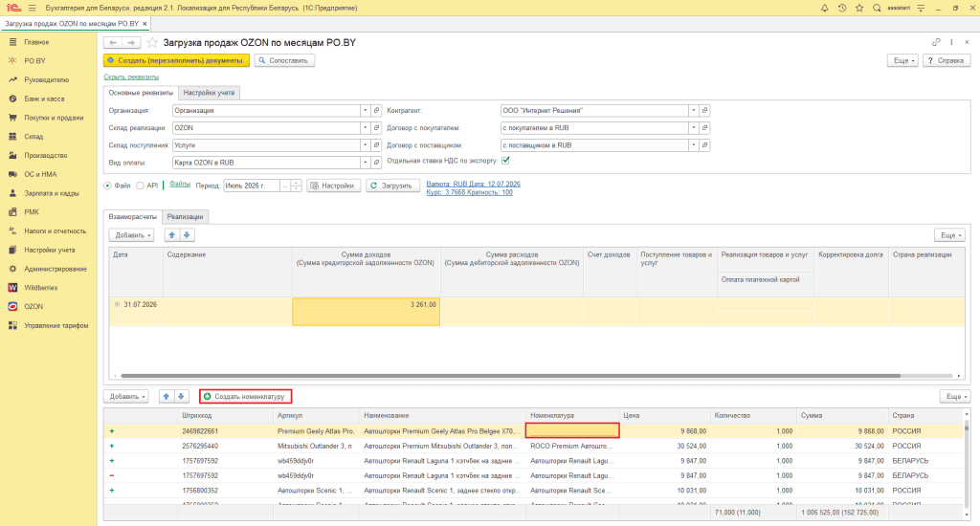Open the Главное section icon

point(12,42)
